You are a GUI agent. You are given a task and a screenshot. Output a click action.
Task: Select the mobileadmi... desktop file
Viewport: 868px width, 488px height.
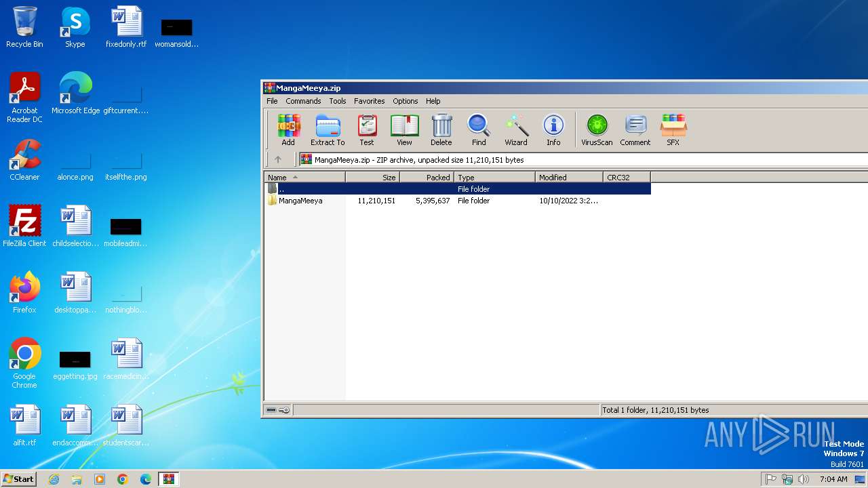(x=126, y=232)
